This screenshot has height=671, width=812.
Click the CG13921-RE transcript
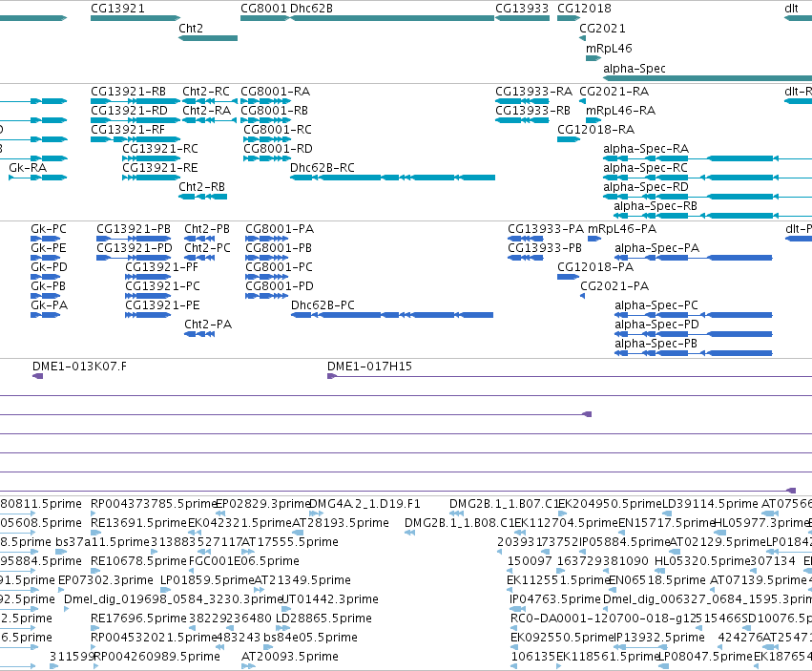[151, 178]
